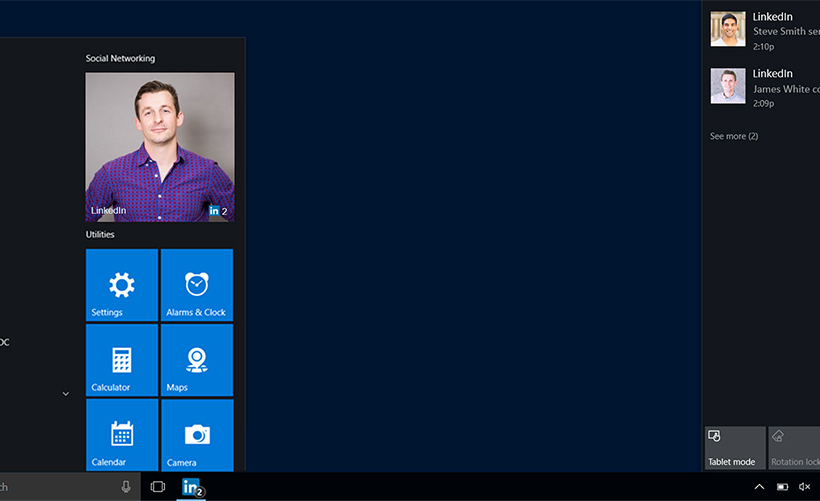
Task: Launch the Alarms & Clock tile
Action: (197, 285)
